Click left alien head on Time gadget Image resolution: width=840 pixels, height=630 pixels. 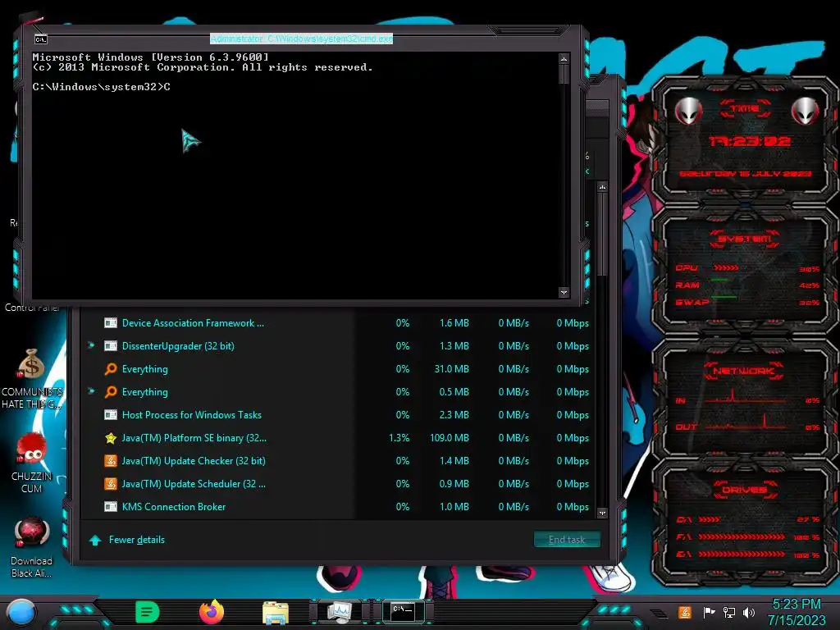coord(688,112)
